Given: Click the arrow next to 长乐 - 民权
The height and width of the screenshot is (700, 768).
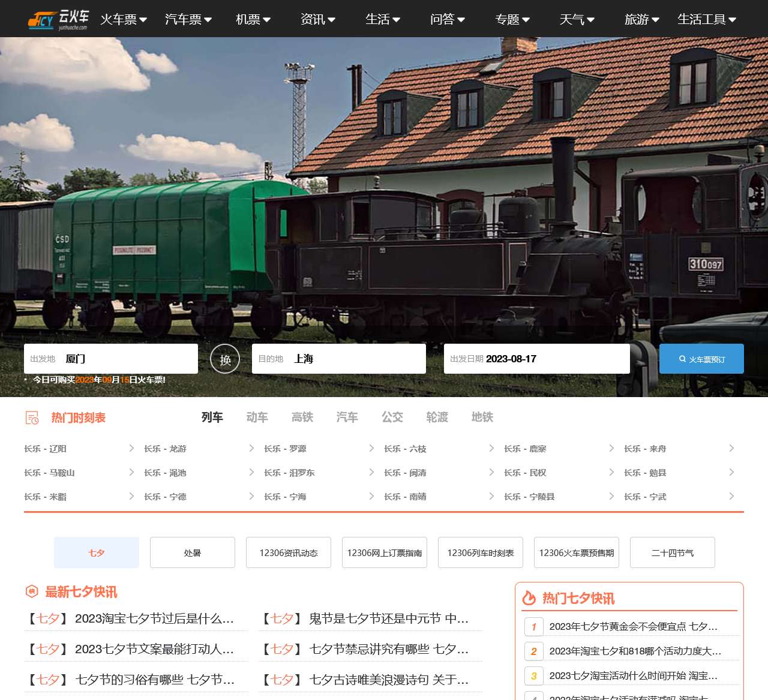Looking at the screenshot, I should [x=611, y=472].
